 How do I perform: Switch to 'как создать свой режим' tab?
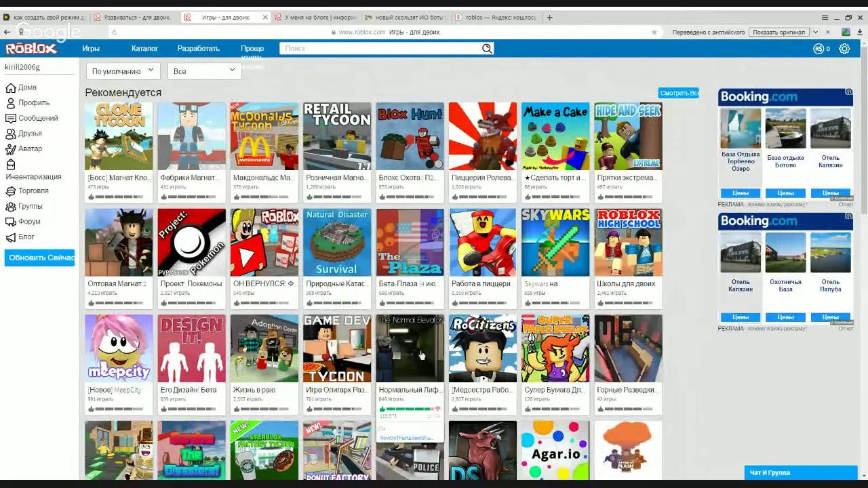tap(43, 18)
